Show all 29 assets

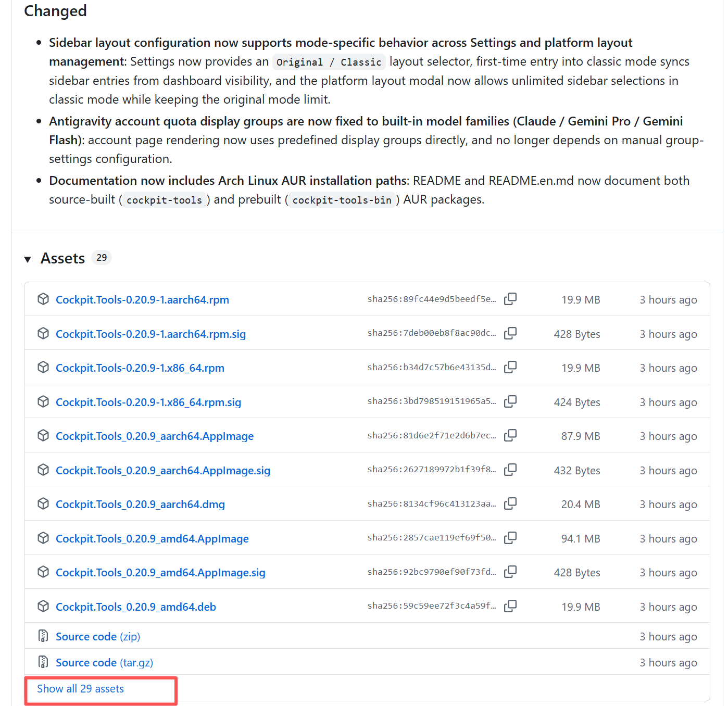[x=80, y=689]
